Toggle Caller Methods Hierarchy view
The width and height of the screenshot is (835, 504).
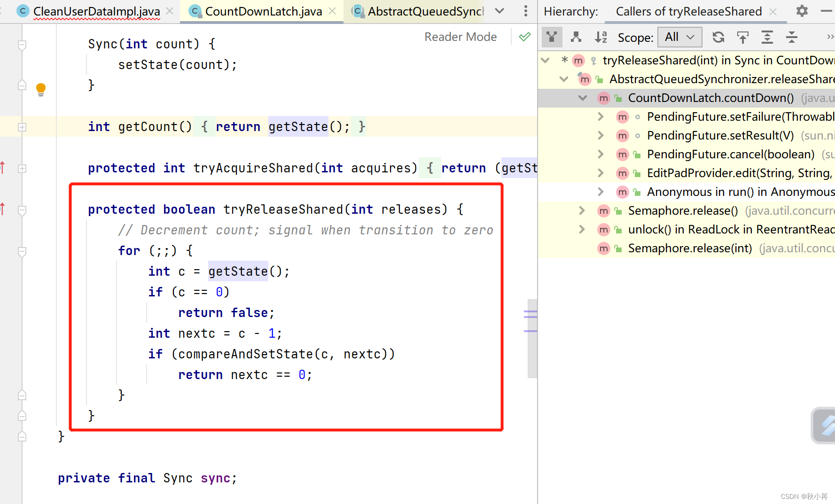(552, 37)
